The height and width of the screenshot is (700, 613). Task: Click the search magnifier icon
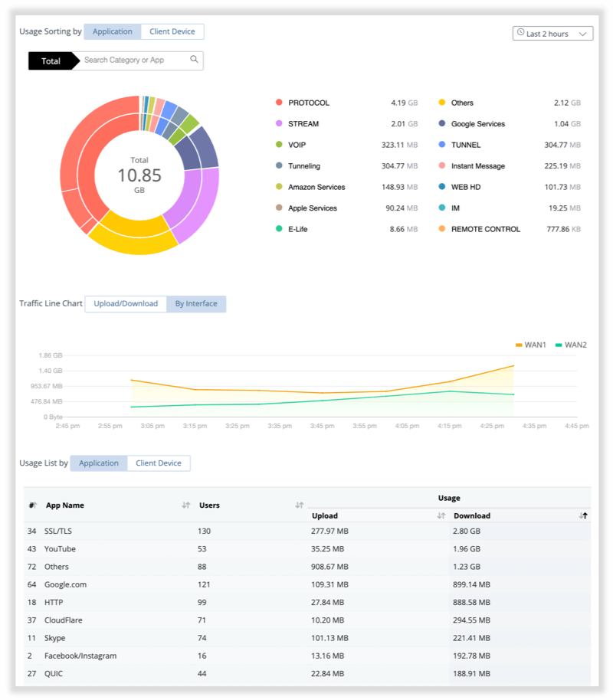(x=194, y=60)
